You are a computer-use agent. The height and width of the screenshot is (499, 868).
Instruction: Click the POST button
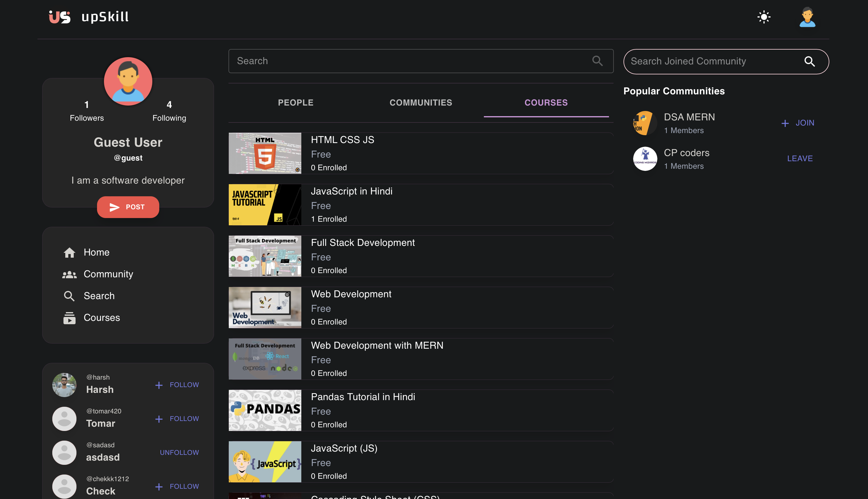click(x=128, y=207)
